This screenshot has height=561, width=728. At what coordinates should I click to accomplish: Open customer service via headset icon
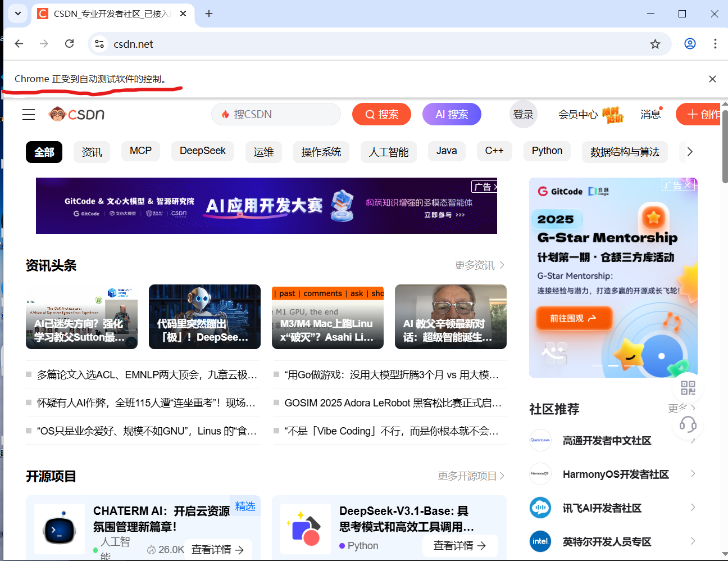(686, 426)
